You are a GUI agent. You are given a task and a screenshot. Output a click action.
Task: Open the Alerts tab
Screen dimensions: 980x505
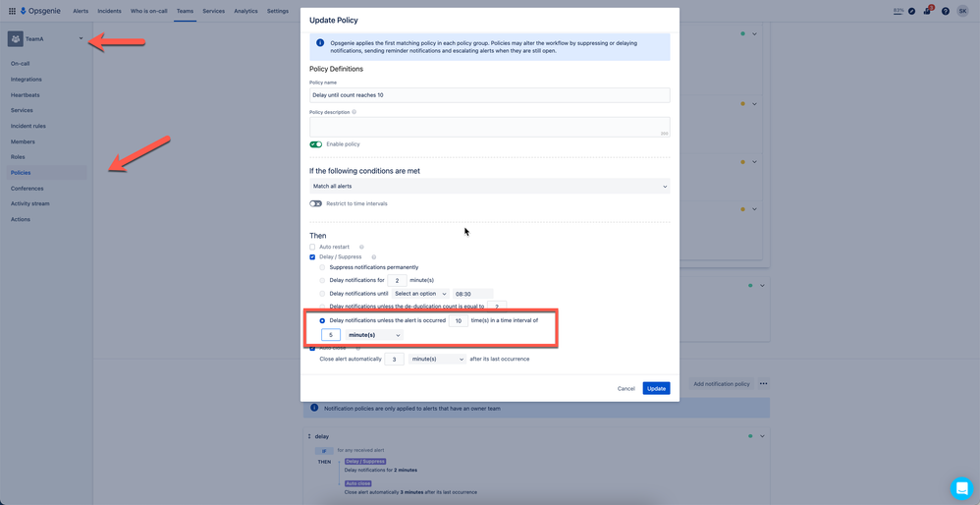click(x=81, y=11)
